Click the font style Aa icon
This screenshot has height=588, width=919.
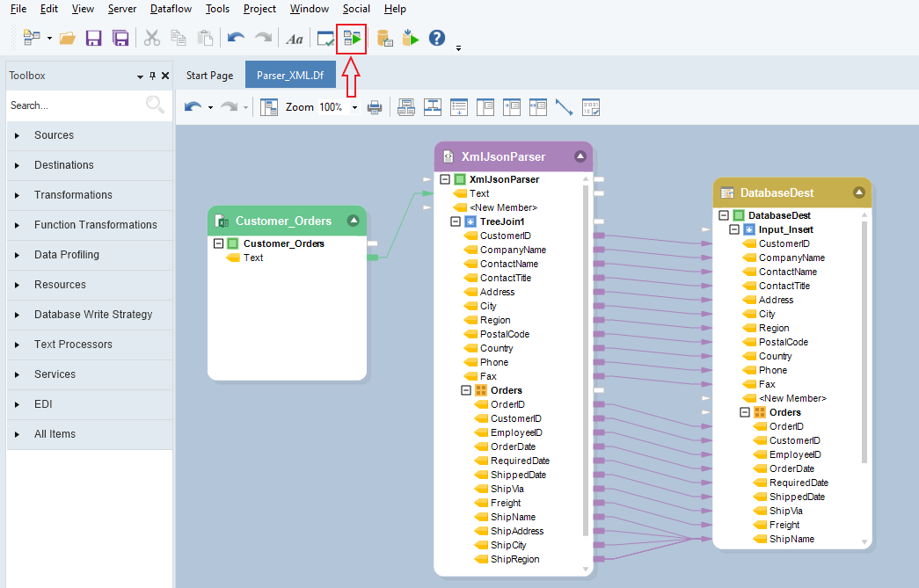pos(295,39)
